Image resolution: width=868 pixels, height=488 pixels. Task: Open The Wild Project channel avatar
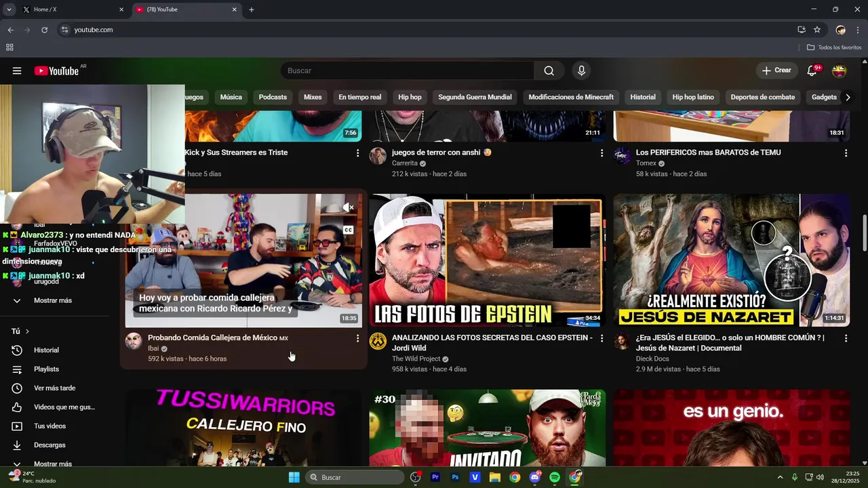tap(378, 341)
